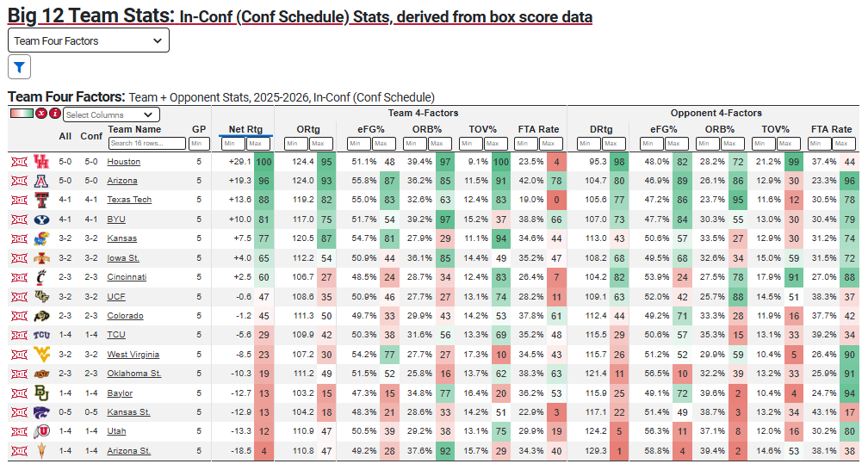The height and width of the screenshot is (470, 868).
Task: Sort by DRtg column header
Action: coord(601,129)
